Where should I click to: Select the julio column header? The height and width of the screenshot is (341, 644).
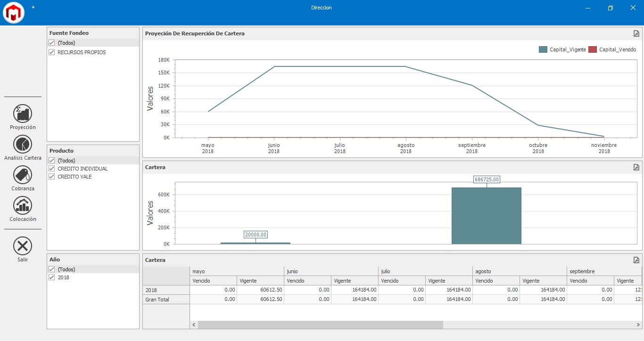pos(425,271)
